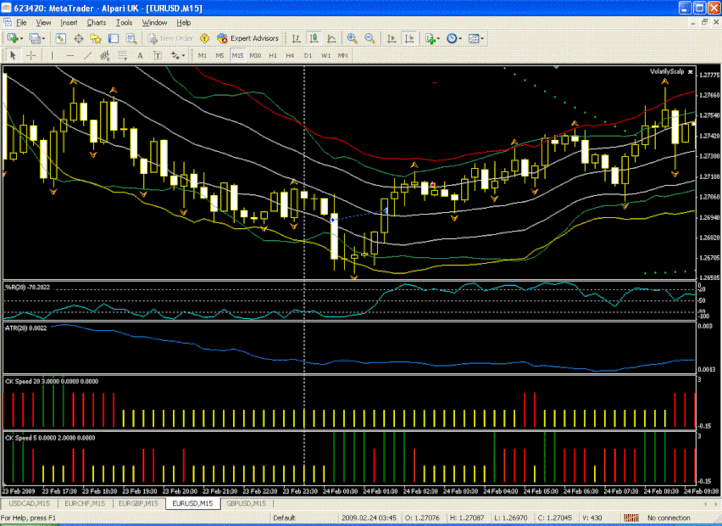Screen dimensions: 722x526
Task: Show the Market Watch window icon
Action: point(60,39)
